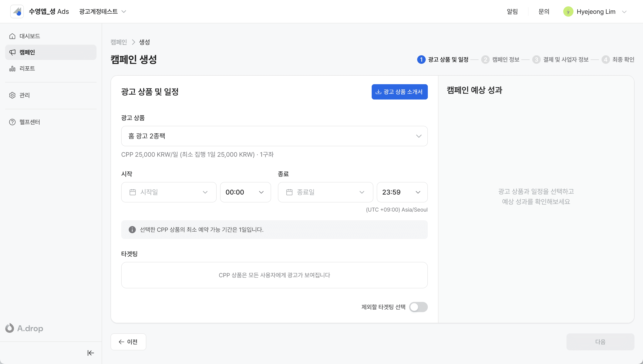Click the dashboard home icon
This screenshot has width=643, height=364.
[12, 36]
